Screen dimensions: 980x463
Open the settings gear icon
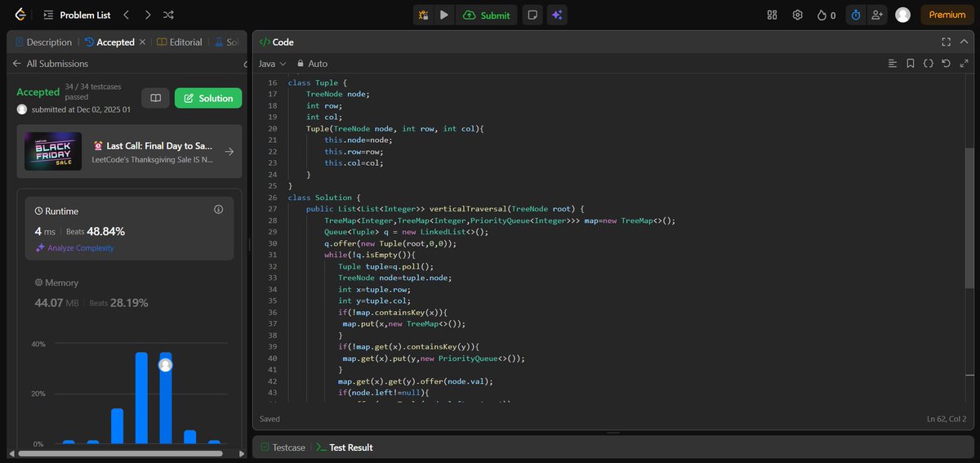[x=798, y=15]
